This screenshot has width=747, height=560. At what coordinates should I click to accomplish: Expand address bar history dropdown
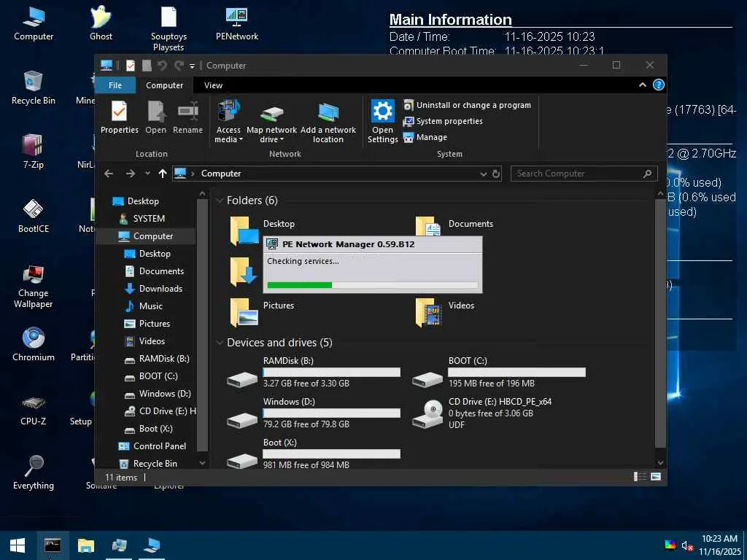tap(483, 174)
